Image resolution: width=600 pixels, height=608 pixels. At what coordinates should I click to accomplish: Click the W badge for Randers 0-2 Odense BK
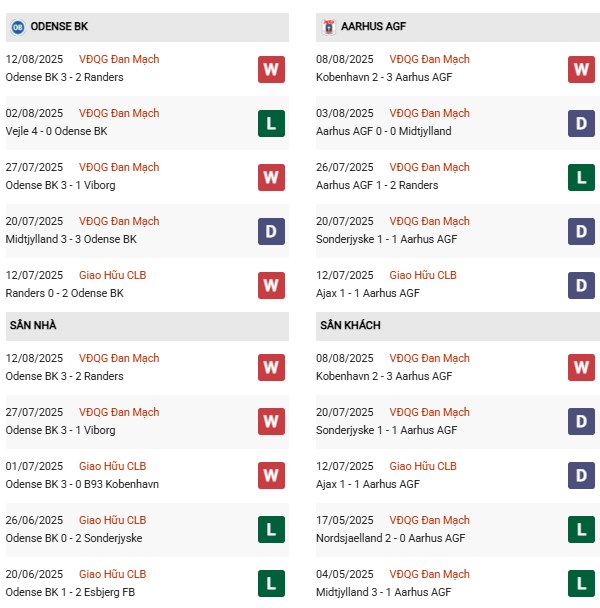coord(270,285)
